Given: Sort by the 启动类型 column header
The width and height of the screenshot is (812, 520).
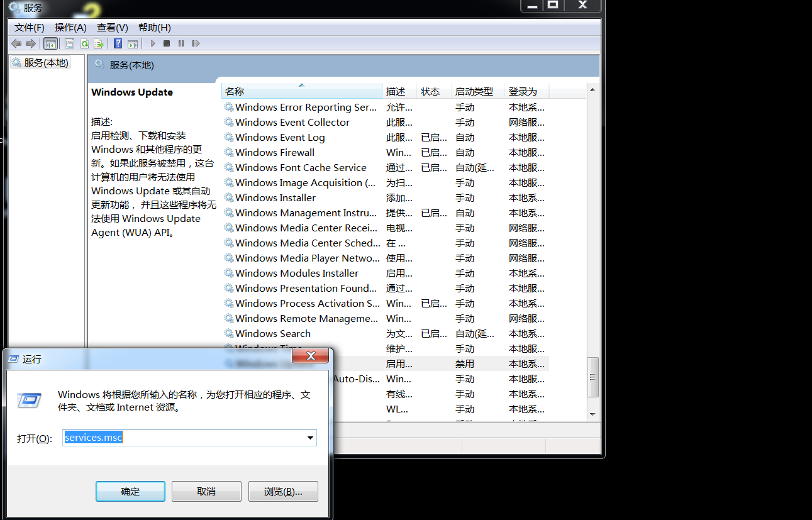Looking at the screenshot, I should point(479,91).
